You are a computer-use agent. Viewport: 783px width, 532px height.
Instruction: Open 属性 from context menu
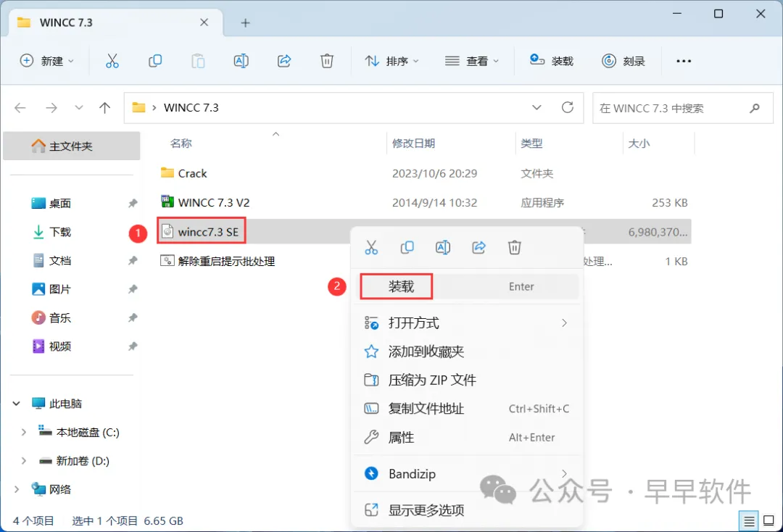468,438
